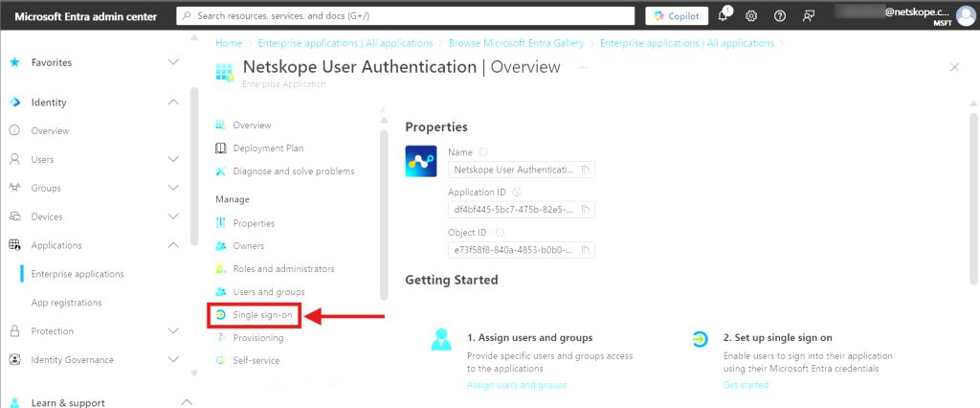Click the Microsoft Entra admin center title
This screenshot has width=980, height=408.
point(85,16)
